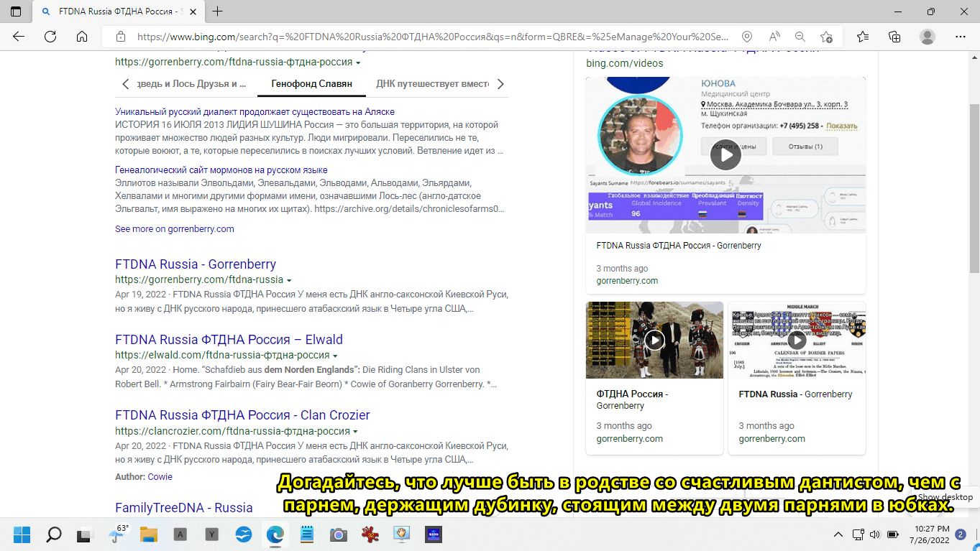Open author Cowie link
The height and width of the screenshot is (551, 980).
[160, 477]
